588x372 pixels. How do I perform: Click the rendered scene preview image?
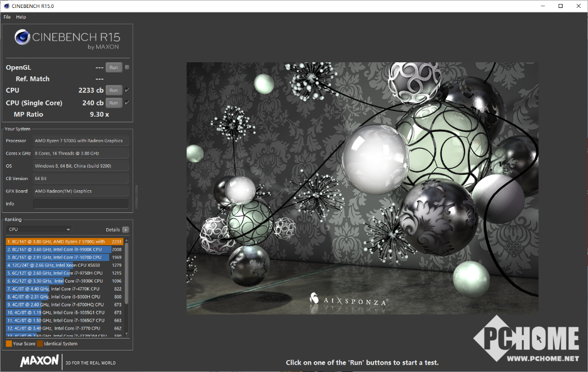tap(362, 188)
